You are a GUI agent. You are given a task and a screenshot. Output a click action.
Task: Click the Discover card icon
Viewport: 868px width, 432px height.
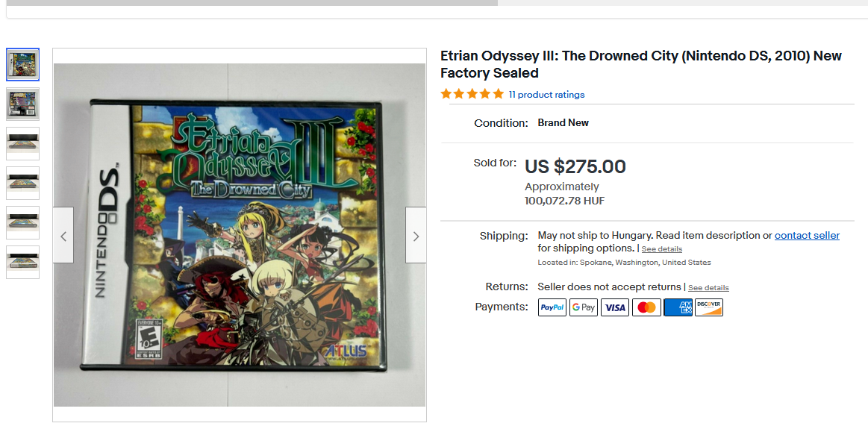(x=709, y=307)
